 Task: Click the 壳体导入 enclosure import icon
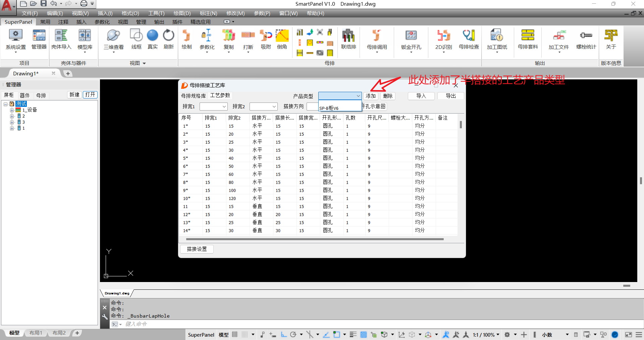(61, 40)
